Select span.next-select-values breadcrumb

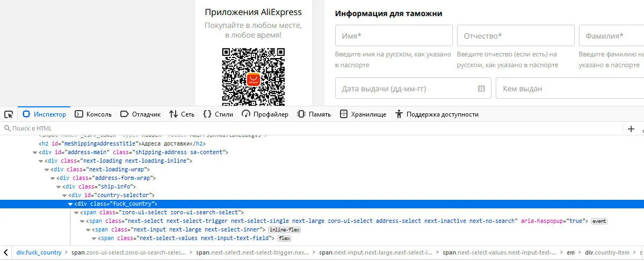[x=500, y=252]
